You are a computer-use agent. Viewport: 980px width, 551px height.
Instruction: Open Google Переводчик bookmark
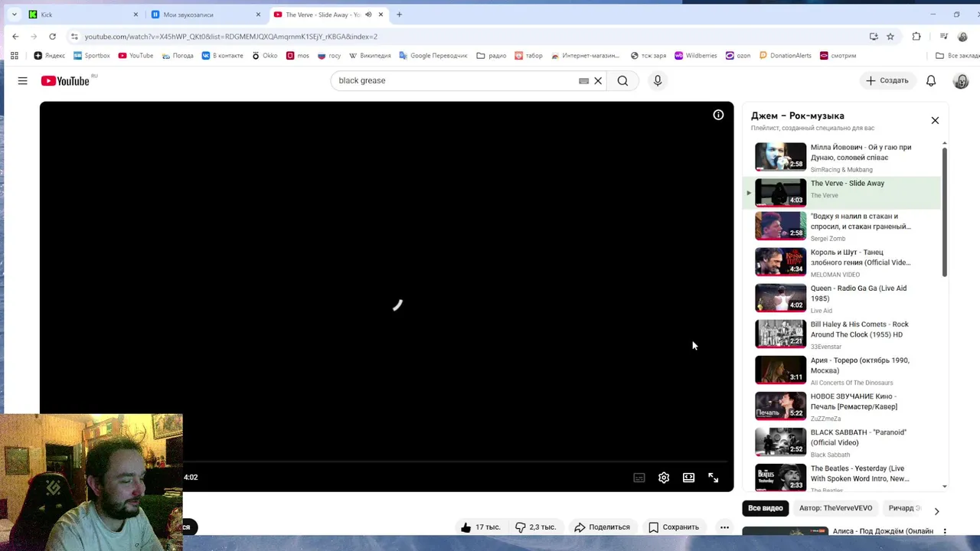pos(433,55)
